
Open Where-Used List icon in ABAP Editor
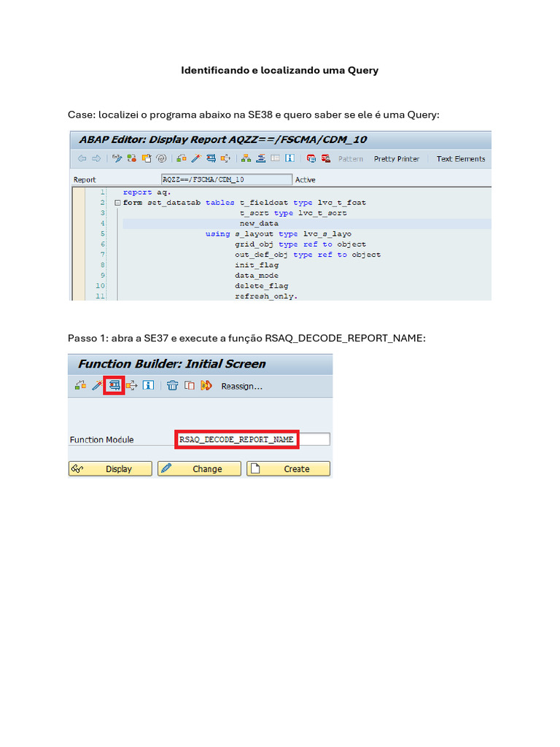pos(226,158)
